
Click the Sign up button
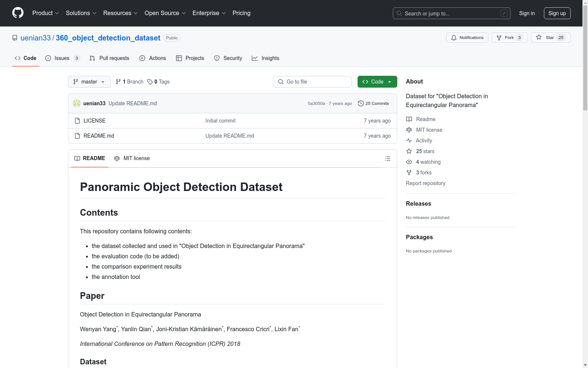(557, 13)
